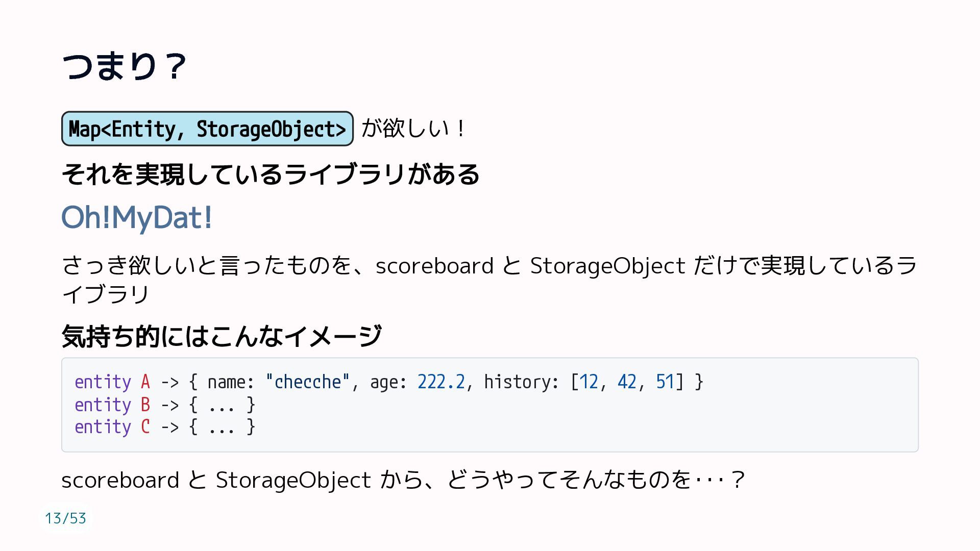Click the entity B code line

coord(164,405)
